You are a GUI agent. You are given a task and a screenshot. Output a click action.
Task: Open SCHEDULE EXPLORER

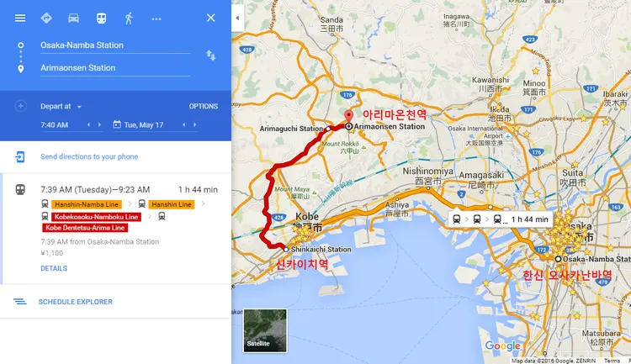[x=75, y=302]
